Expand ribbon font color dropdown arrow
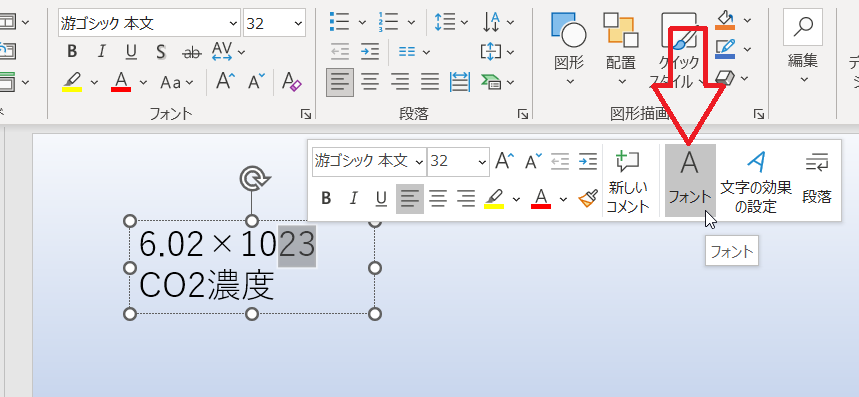 (x=144, y=83)
